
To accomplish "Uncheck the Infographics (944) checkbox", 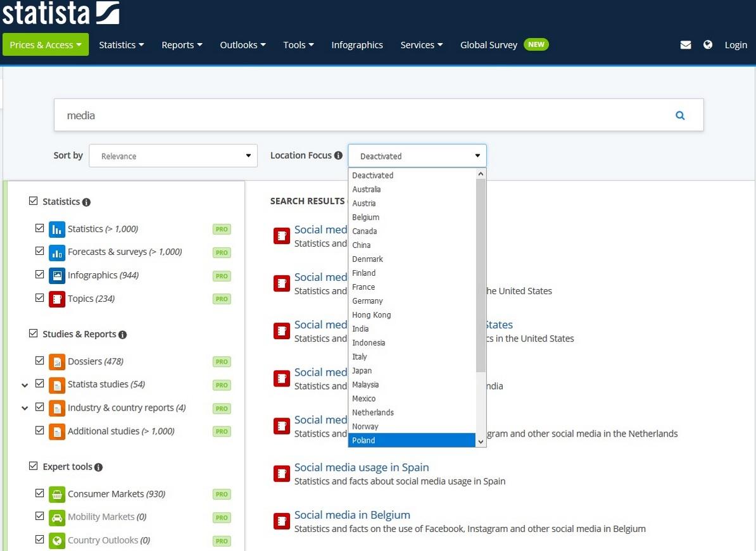I will click(x=39, y=274).
